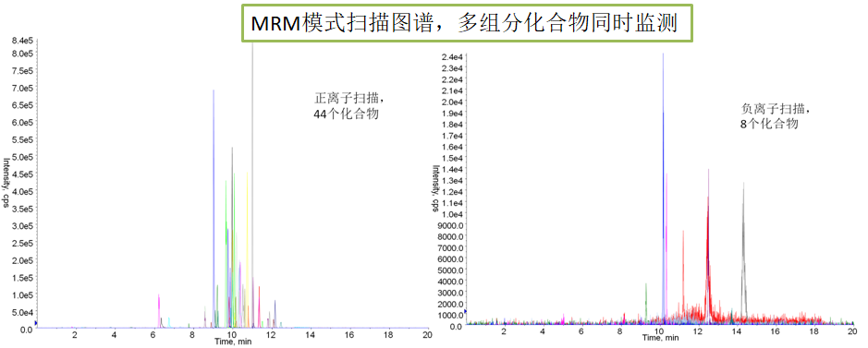The width and height of the screenshot is (868, 348).
Task: Click the left chart's 'Intensity, cps' axis label
Action: tap(6, 183)
